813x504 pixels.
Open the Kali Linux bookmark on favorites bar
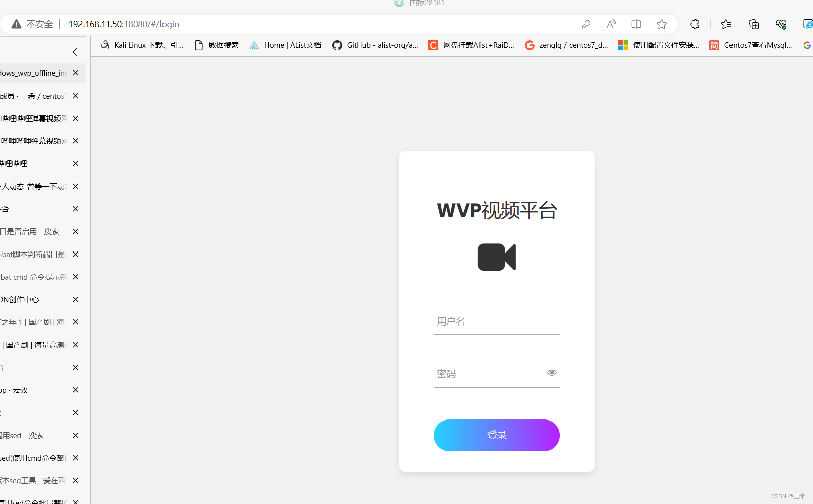pos(141,45)
